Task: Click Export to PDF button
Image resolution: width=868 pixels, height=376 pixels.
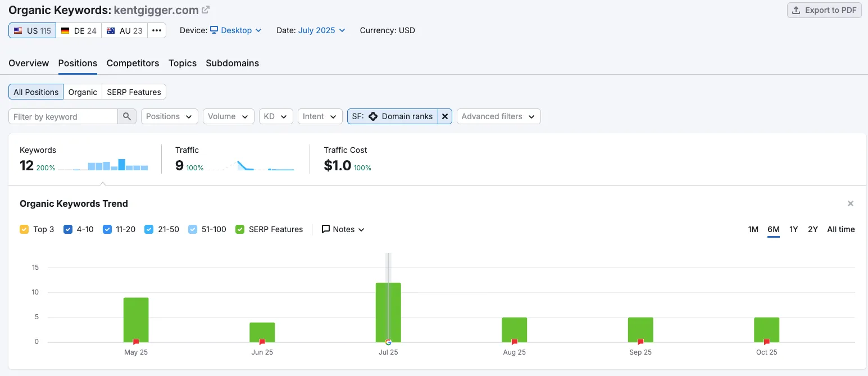Action: coord(824,10)
